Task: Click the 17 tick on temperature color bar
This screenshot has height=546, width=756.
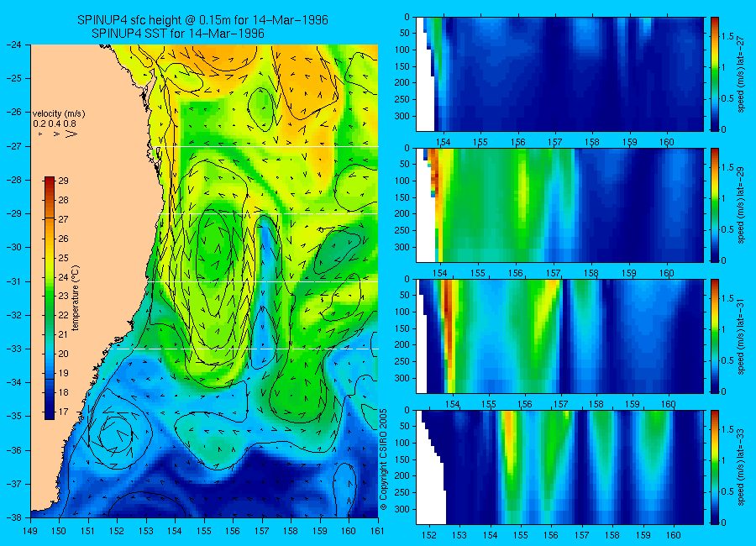Action: pos(63,412)
